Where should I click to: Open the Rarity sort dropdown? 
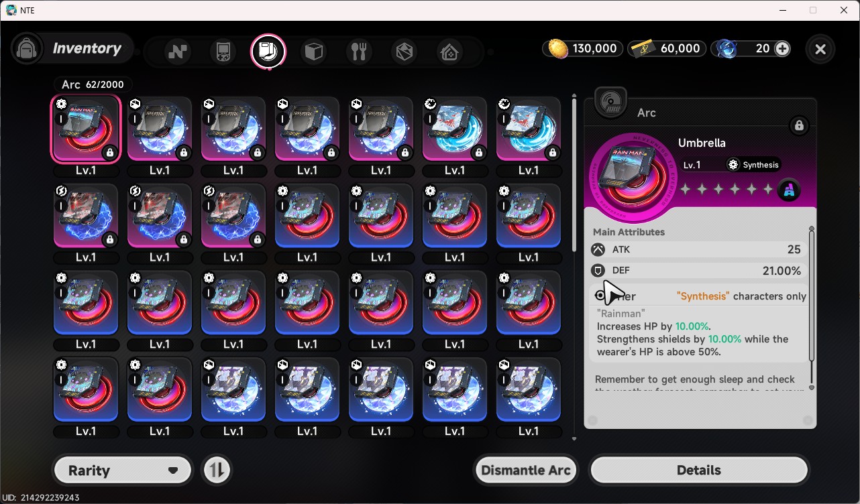point(123,470)
